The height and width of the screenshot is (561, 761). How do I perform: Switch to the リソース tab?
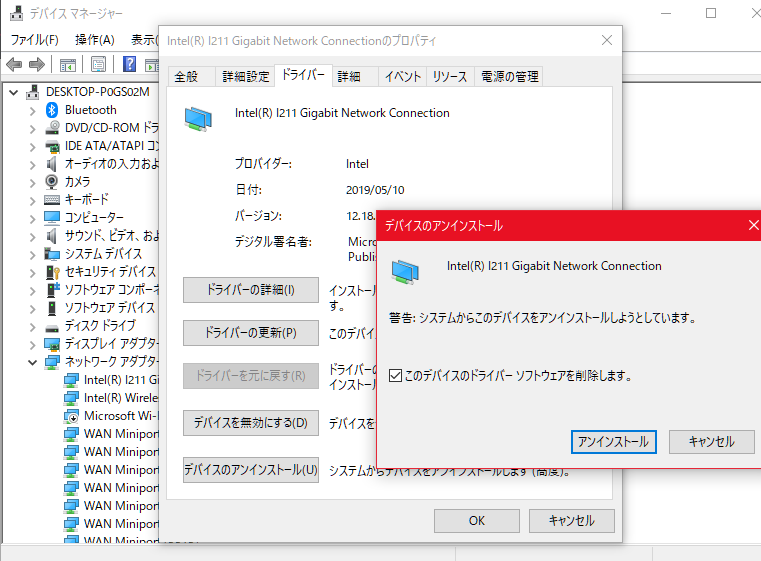tap(450, 77)
